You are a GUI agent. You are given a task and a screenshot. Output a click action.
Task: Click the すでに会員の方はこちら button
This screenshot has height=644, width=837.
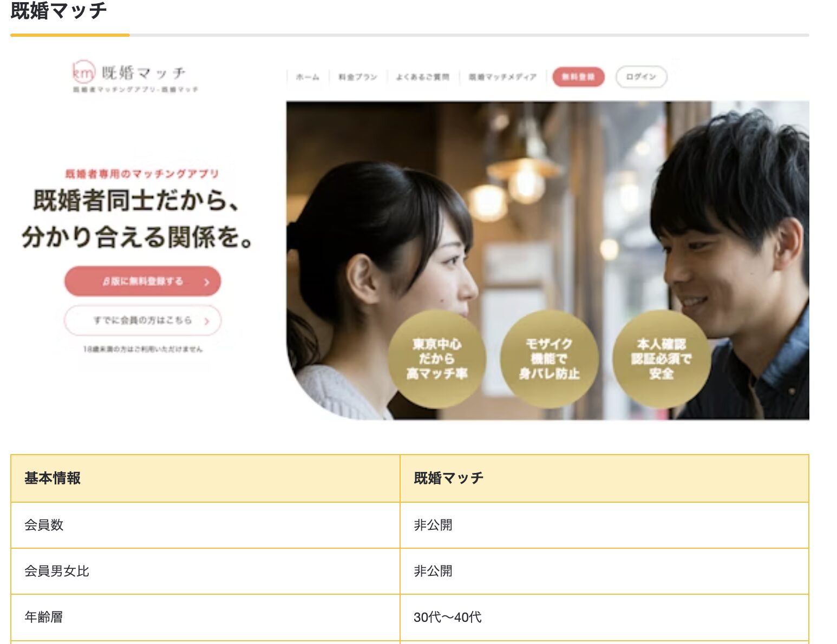142,320
